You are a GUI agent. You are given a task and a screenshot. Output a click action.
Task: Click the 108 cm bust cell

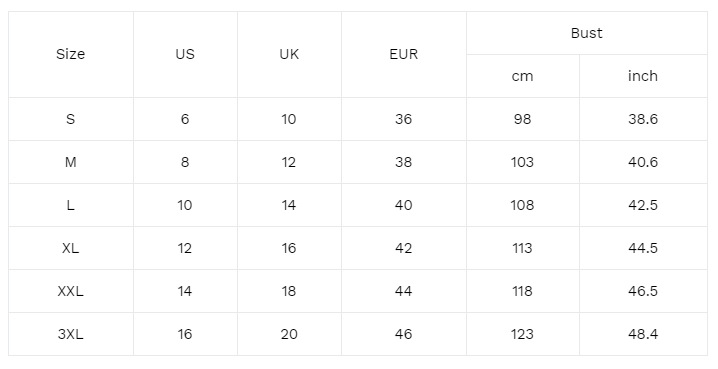tap(522, 205)
